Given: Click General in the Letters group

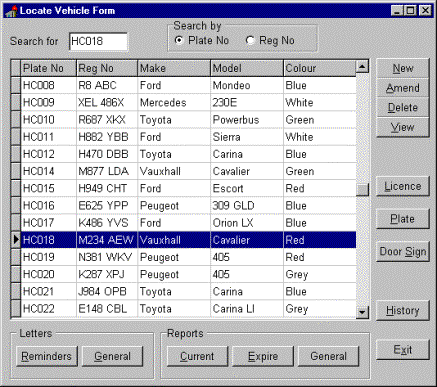Looking at the screenshot, I should 113,356.
